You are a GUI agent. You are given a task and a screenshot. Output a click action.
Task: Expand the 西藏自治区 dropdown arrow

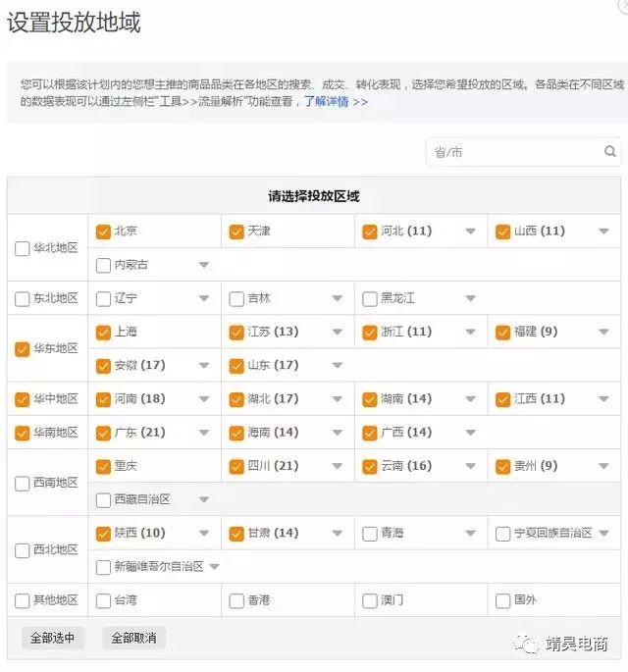[204, 499]
